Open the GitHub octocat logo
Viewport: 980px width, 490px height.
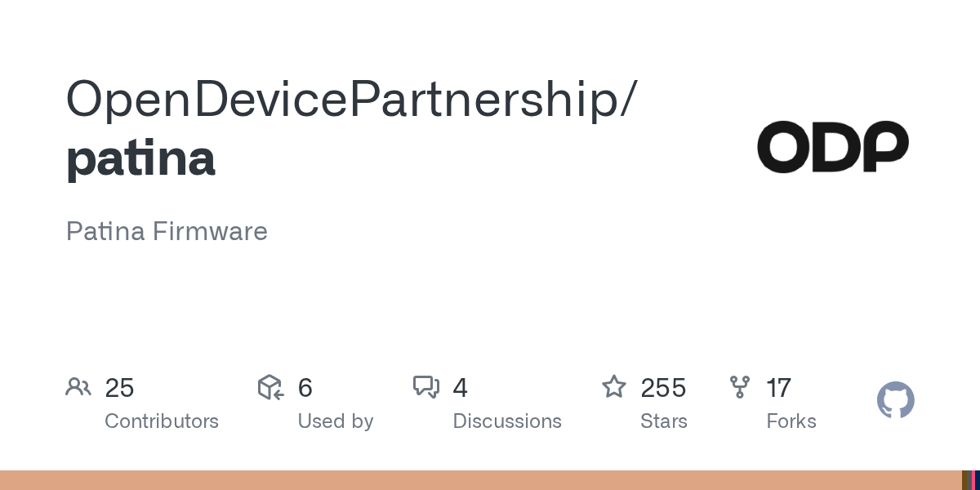(x=895, y=400)
